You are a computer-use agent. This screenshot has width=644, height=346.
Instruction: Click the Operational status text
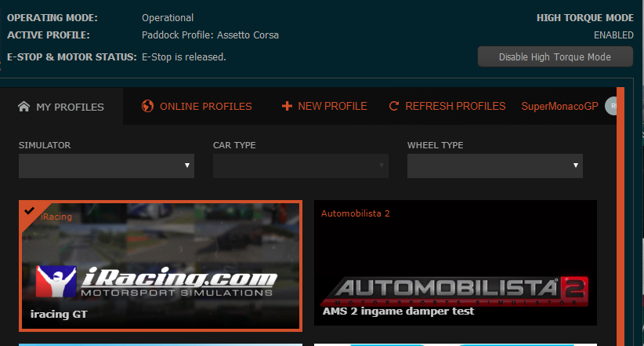pos(168,18)
